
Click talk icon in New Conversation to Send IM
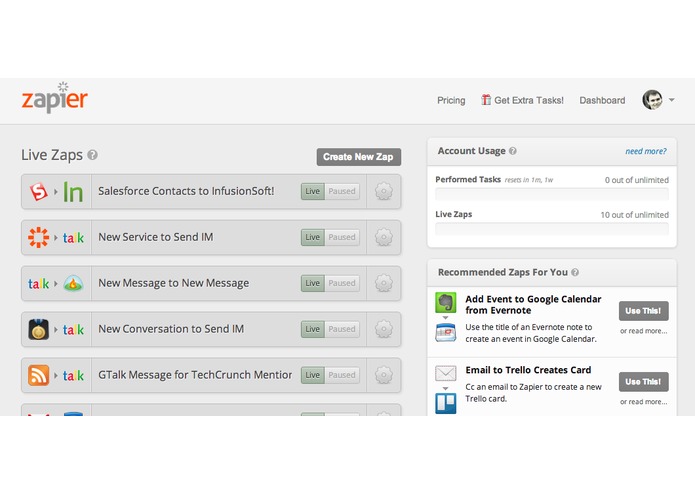coord(73,330)
